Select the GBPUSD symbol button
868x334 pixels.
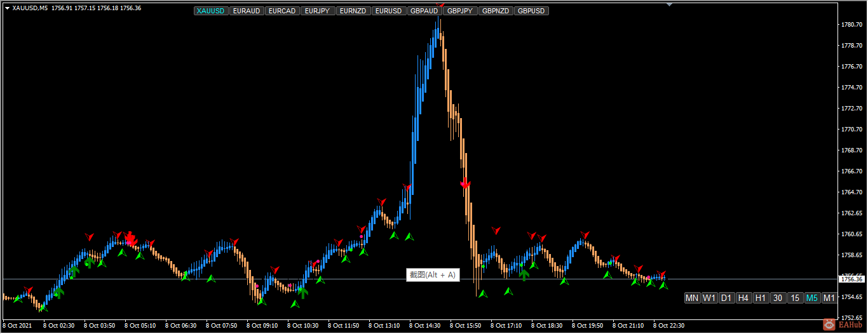pos(531,11)
